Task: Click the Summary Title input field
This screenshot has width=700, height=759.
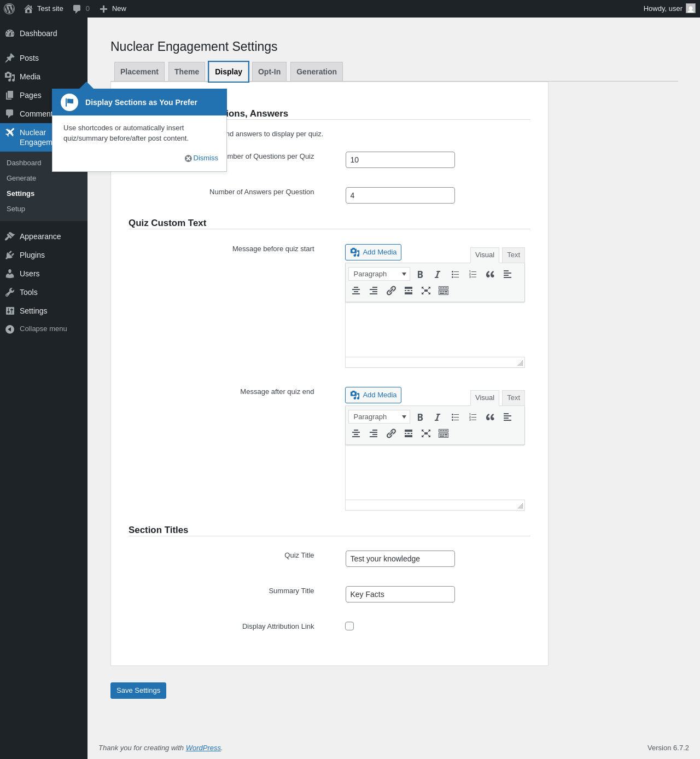Action: click(400, 594)
